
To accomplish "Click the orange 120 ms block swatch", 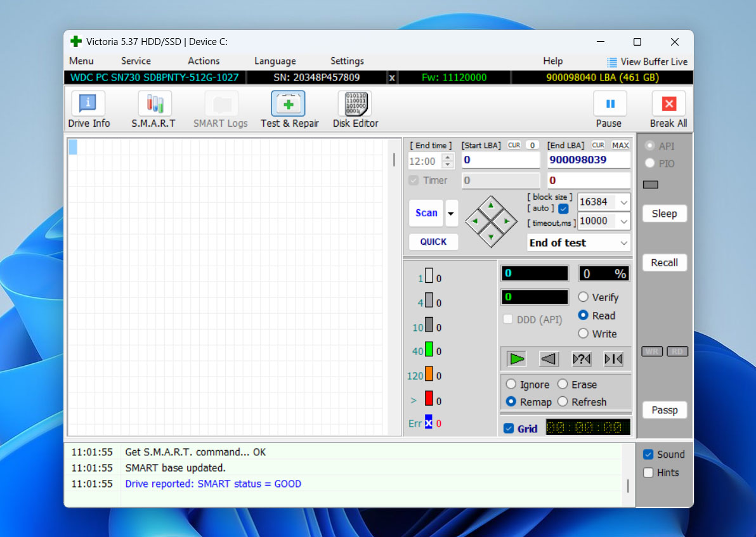I will coord(429,373).
